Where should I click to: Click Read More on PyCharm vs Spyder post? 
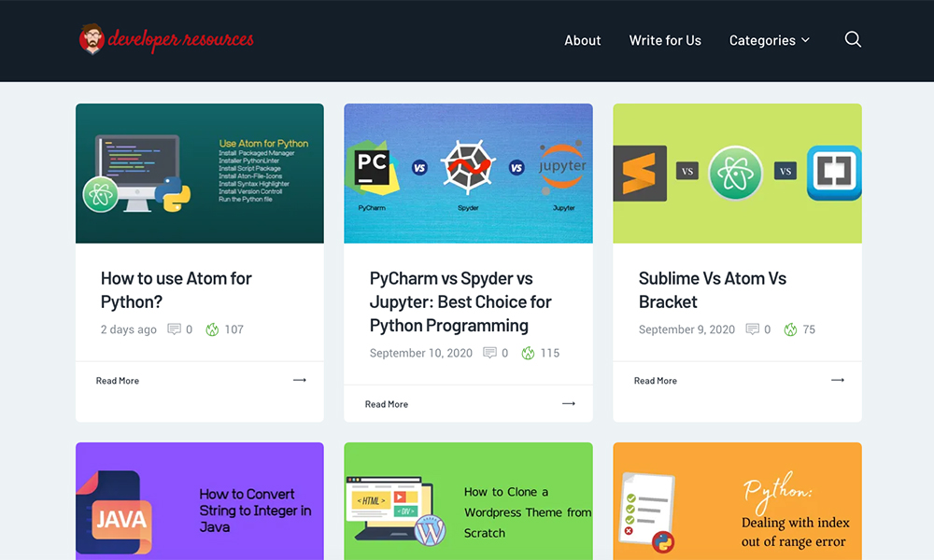coord(387,404)
